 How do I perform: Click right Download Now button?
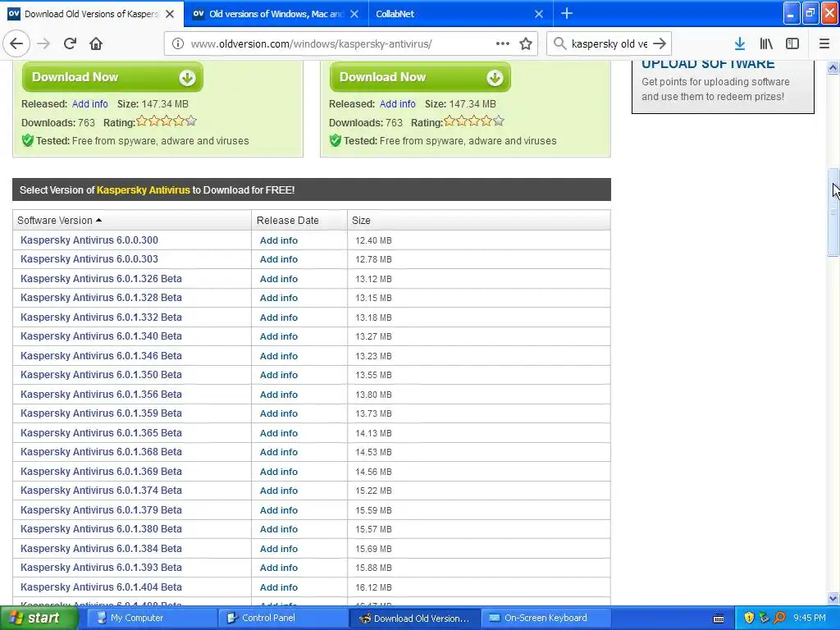(420, 77)
